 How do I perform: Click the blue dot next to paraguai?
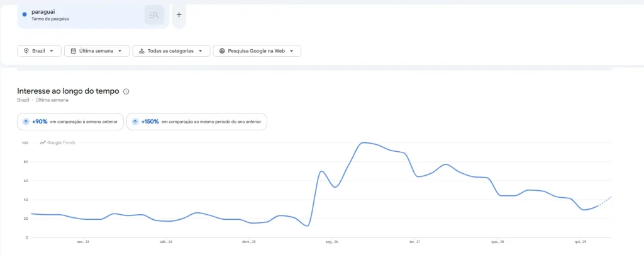point(25,14)
